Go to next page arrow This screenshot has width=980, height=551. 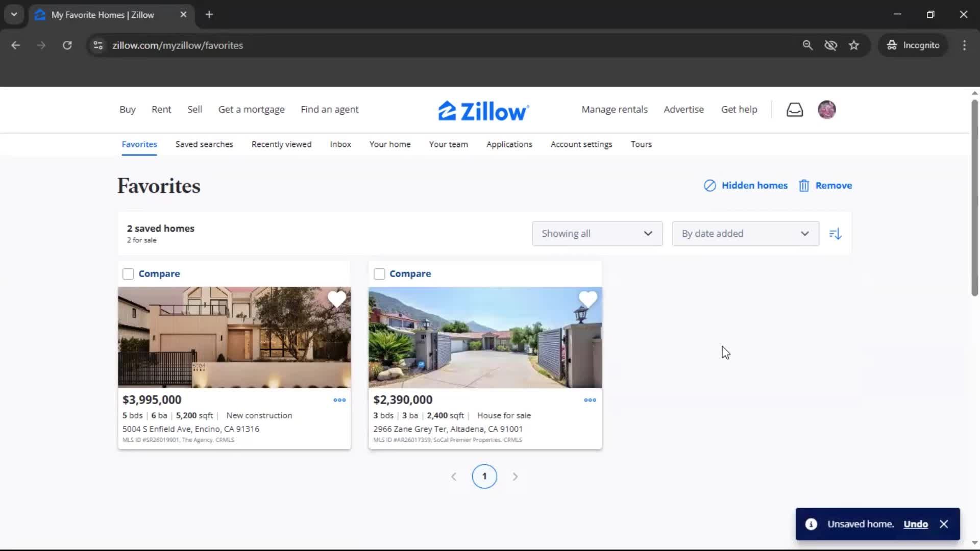515,477
